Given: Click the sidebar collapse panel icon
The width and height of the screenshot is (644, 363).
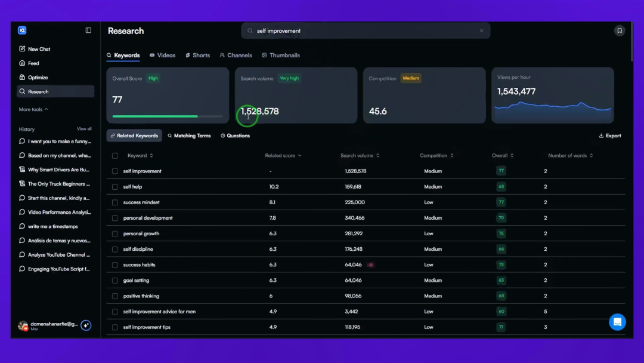Looking at the screenshot, I should 88,30.
